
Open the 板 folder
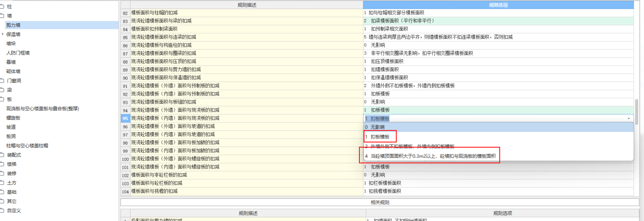pyautogui.click(x=9, y=99)
